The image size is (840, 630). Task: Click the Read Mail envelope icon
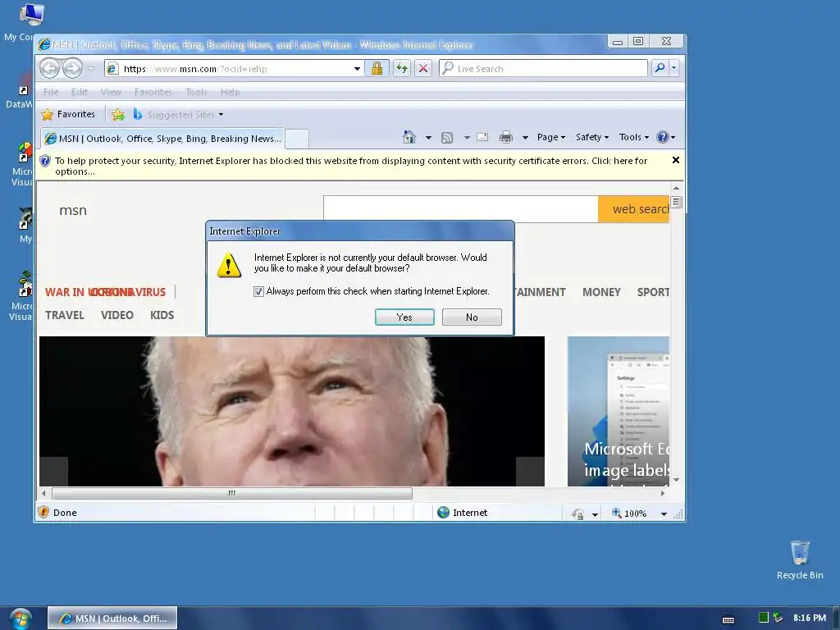(482, 137)
